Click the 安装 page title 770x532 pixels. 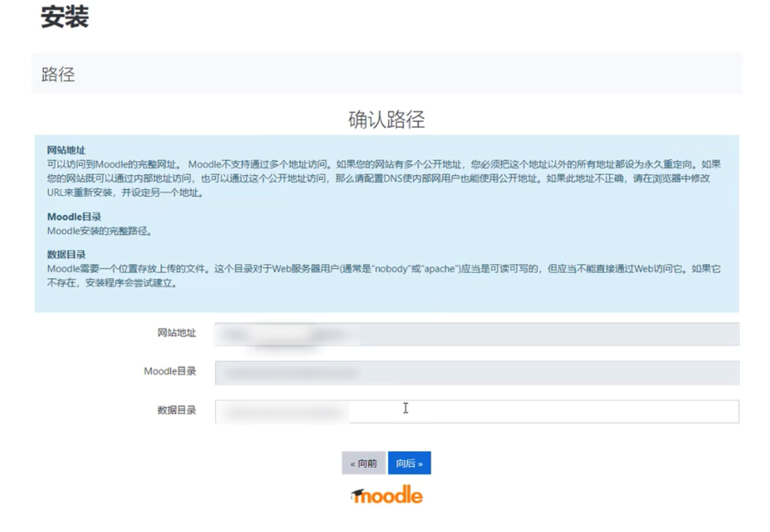tap(65, 16)
